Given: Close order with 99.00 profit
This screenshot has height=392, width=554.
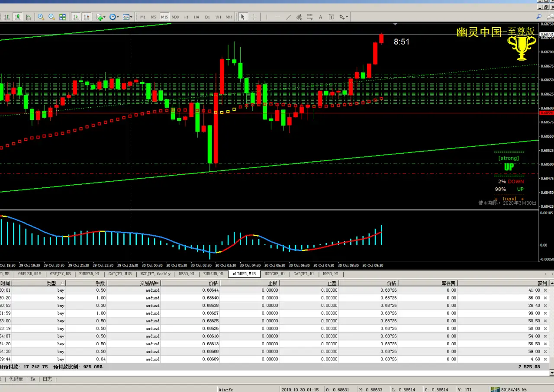Looking at the screenshot, I should (545, 313).
